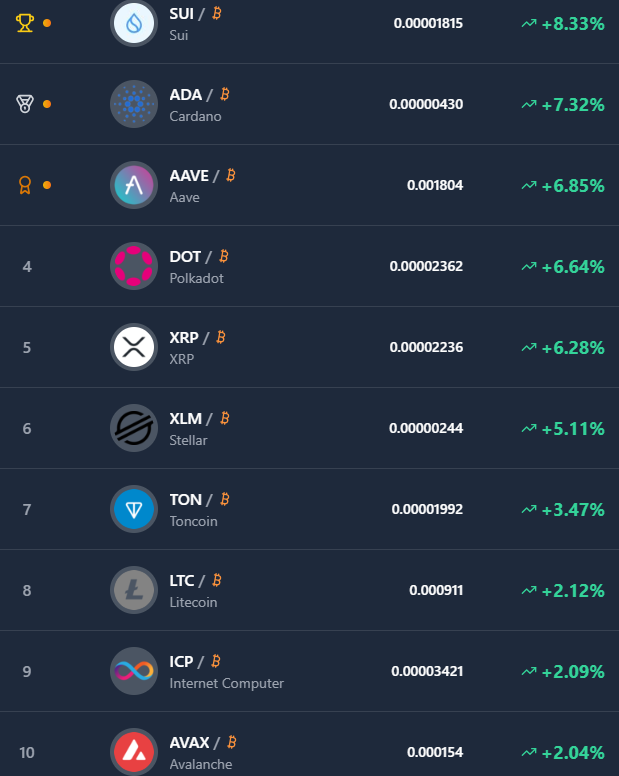Click the Sui coin logo
Screen dimensions: 619x776
click(134, 23)
